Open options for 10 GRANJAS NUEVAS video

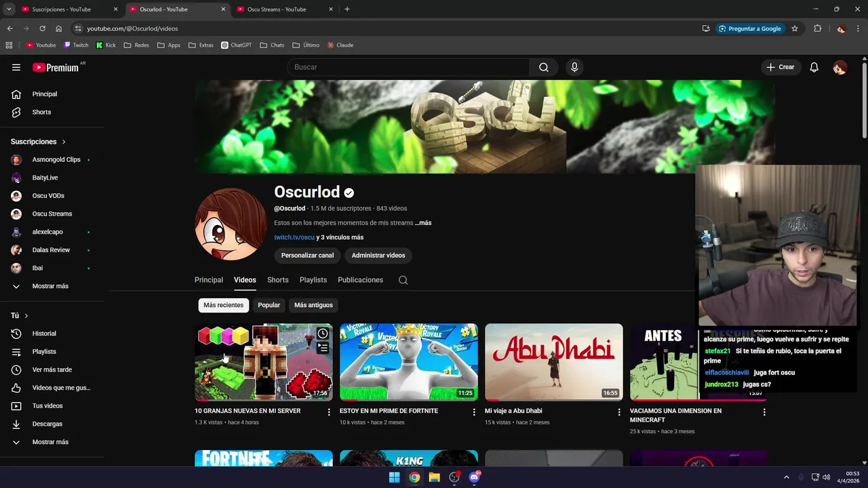pos(329,412)
